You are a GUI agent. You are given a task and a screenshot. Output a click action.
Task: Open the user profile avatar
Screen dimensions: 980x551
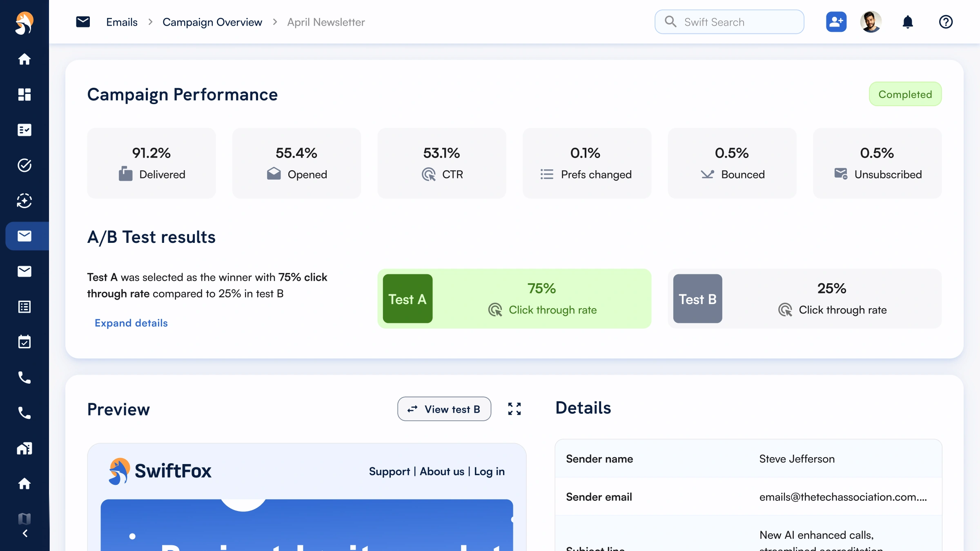[x=871, y=22]
